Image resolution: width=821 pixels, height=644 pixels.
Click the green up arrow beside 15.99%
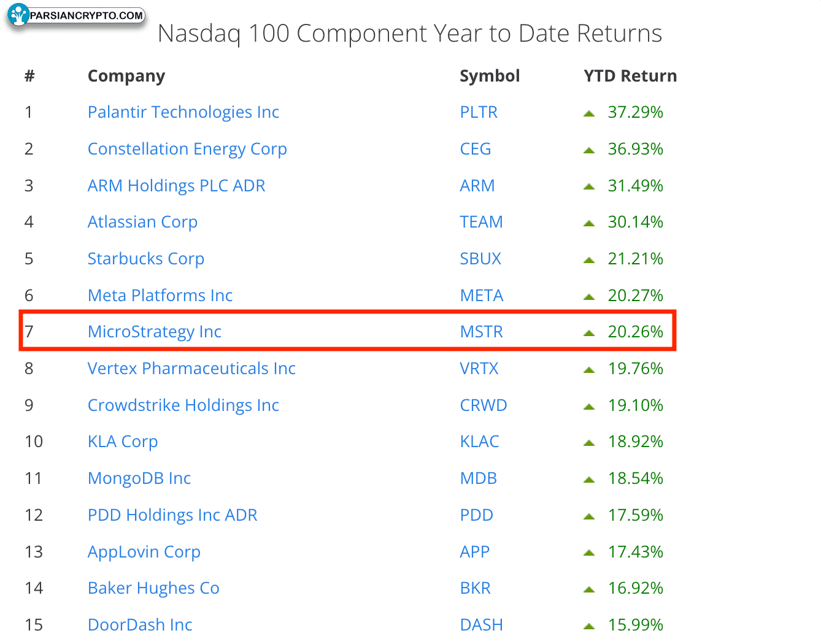tap(589, 626)
